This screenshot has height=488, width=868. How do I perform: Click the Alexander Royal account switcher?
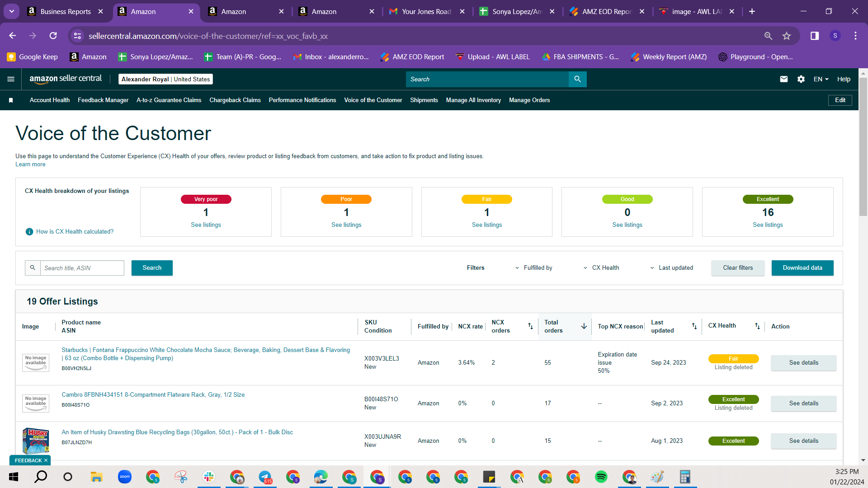pyautogui.click(x=165, y=79)
